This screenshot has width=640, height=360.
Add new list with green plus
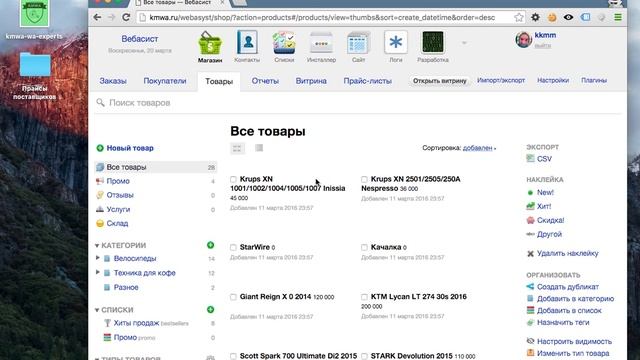click(210, 309)
